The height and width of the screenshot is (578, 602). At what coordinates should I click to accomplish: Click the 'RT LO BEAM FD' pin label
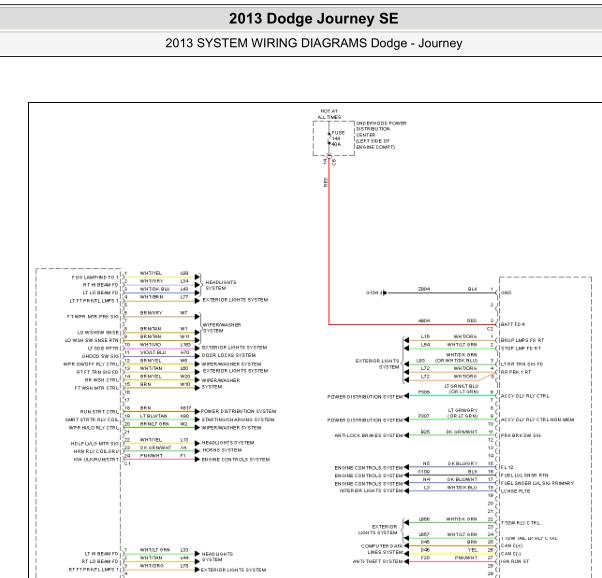click(x=100, y=561)
